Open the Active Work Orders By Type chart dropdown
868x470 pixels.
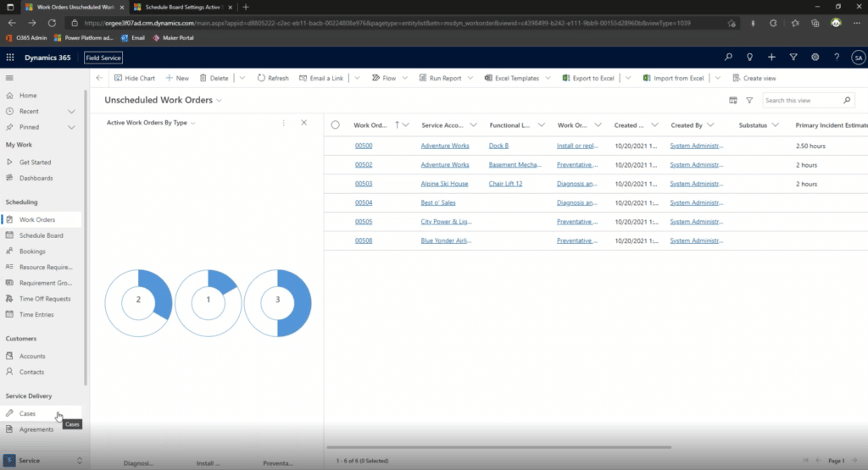pos(193,123)
